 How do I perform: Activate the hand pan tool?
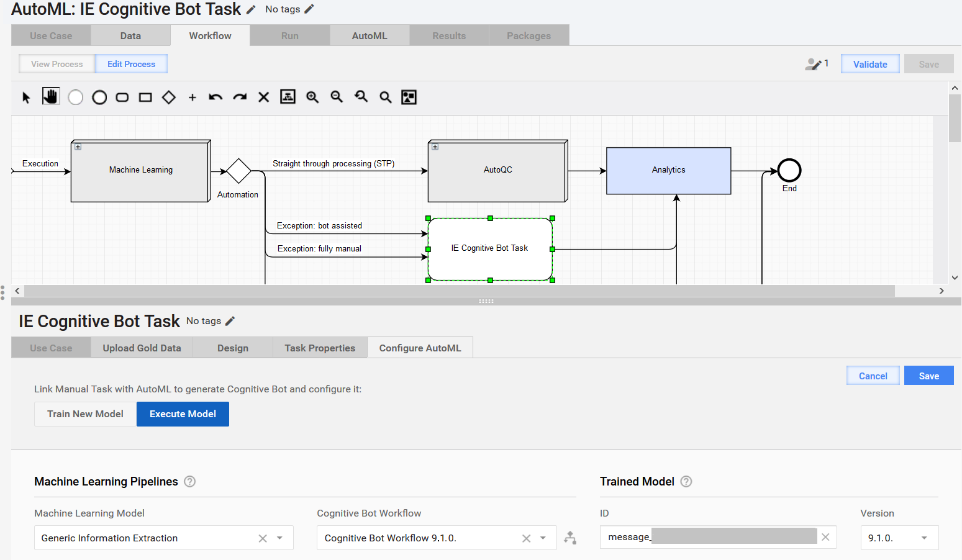51,96
